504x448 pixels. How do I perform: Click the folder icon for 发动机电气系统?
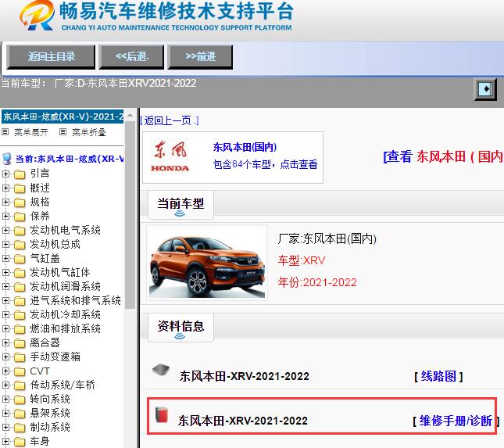pos(20,231)
